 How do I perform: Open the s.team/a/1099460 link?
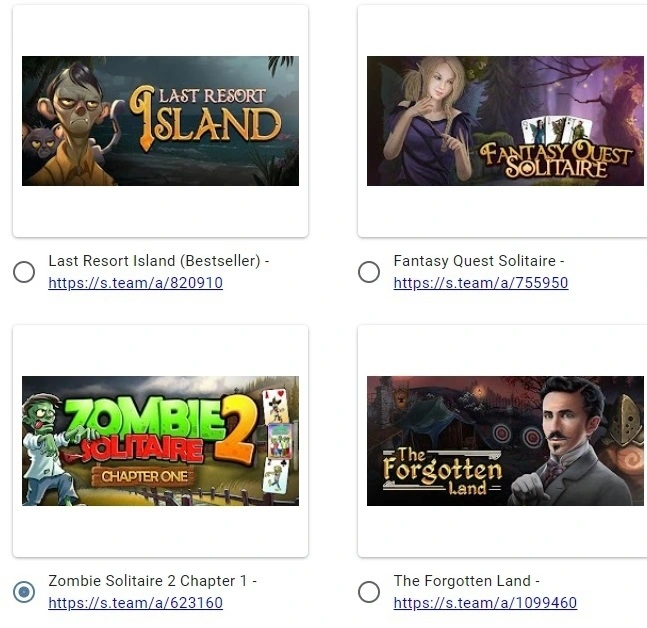(485, 603)
